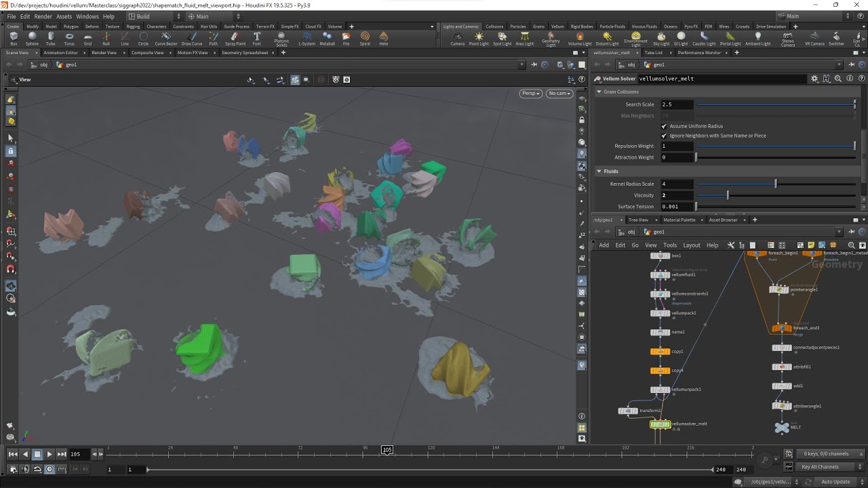Add a Point Light
Viewport: 868px width, 488px height.
[479, 39]
